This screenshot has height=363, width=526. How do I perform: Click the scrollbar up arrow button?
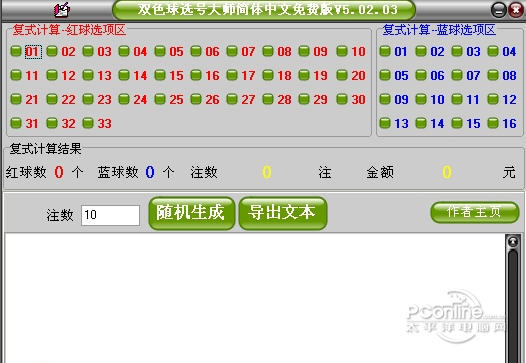click(x=513, y=242)
